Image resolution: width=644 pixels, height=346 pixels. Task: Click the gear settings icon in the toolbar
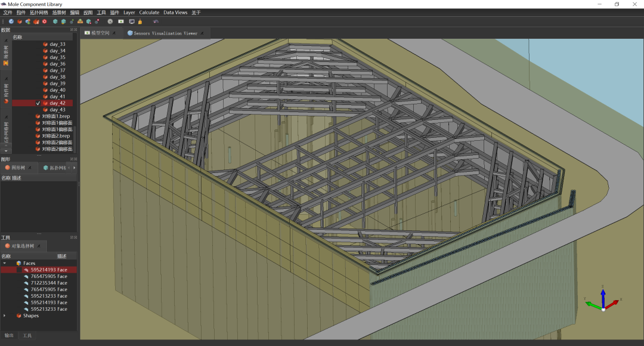click(x=110, y=21)
